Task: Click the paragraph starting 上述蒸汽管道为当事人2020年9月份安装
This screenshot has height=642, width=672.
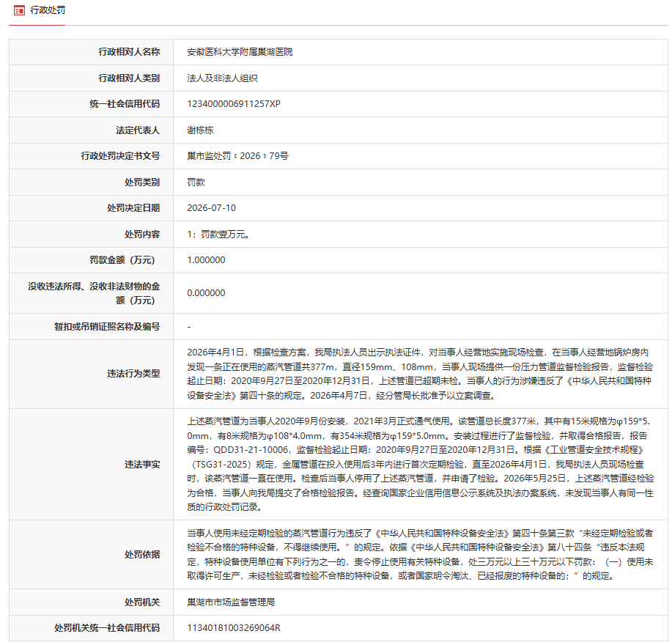Action: pos(421,464)
